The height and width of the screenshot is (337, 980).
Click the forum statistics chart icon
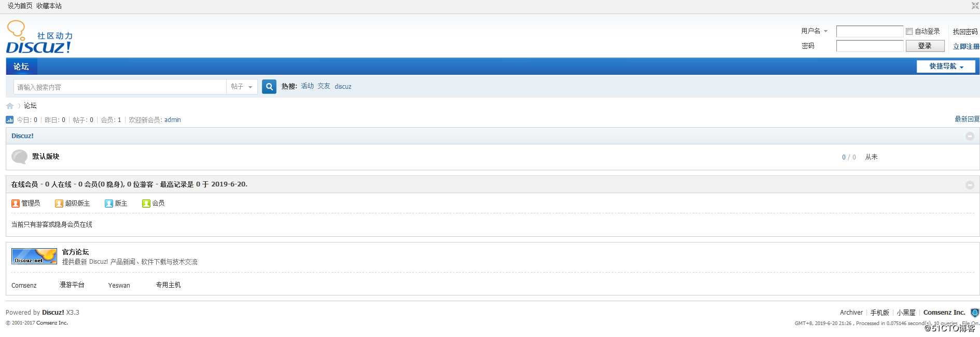coord(9,120)
